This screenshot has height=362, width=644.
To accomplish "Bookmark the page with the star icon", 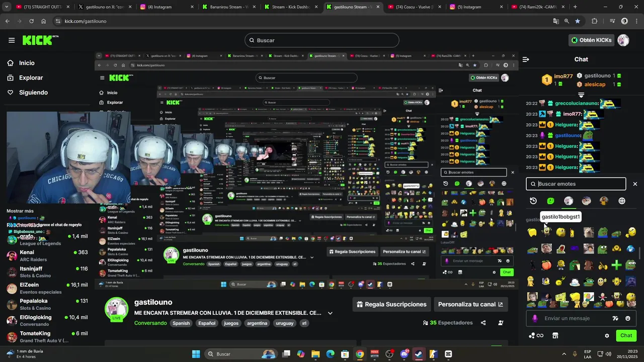I will pos(578,21).
